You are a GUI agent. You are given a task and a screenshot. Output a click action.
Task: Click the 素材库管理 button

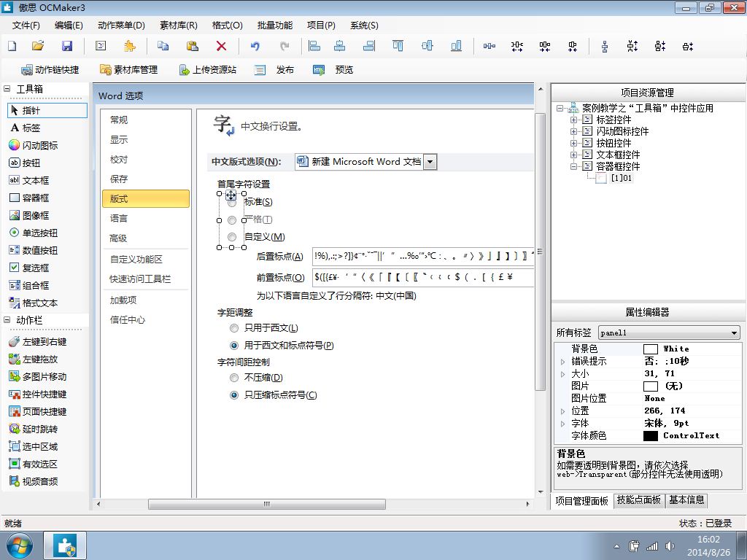(x=128, y=70)
